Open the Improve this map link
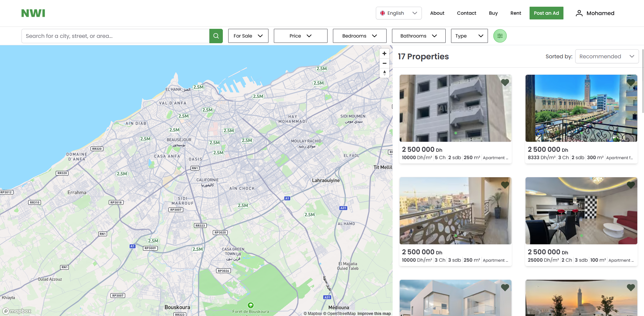 (x=374, y=313)
